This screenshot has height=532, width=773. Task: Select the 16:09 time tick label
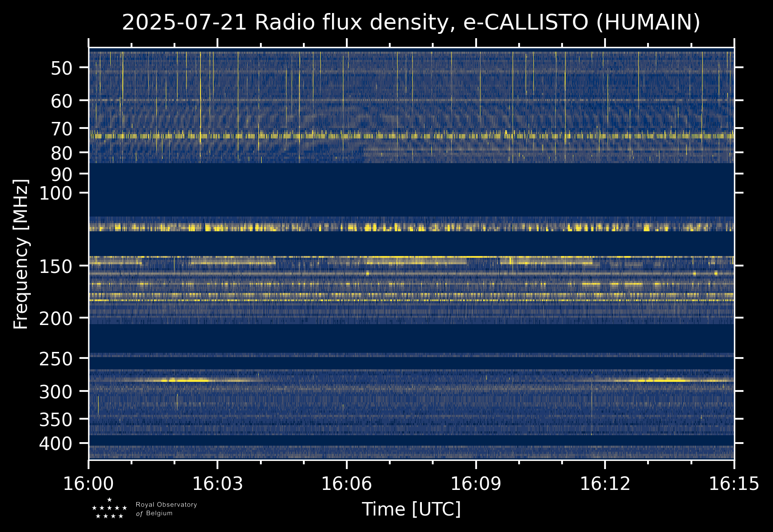476,483
